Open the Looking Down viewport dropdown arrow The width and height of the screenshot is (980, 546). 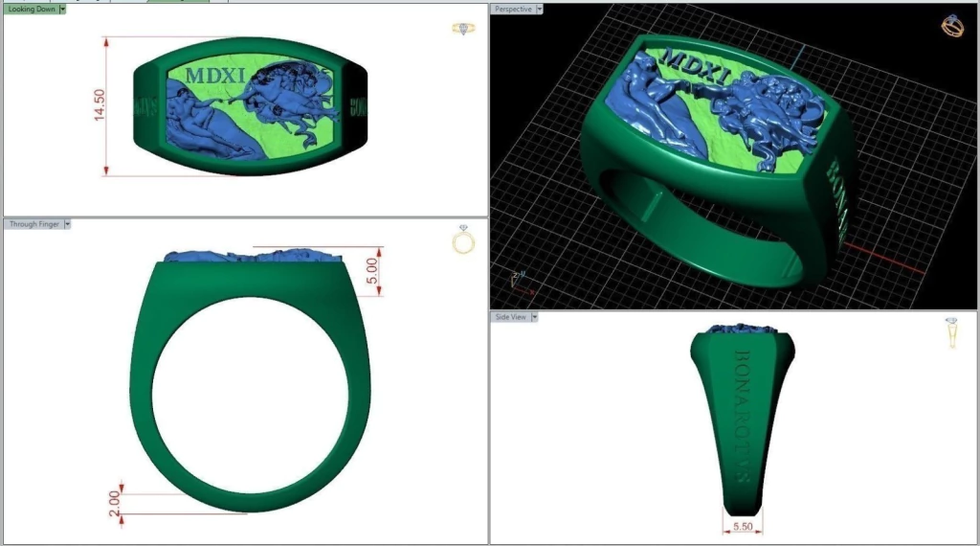pyautogui.click(x=62, y=9)
